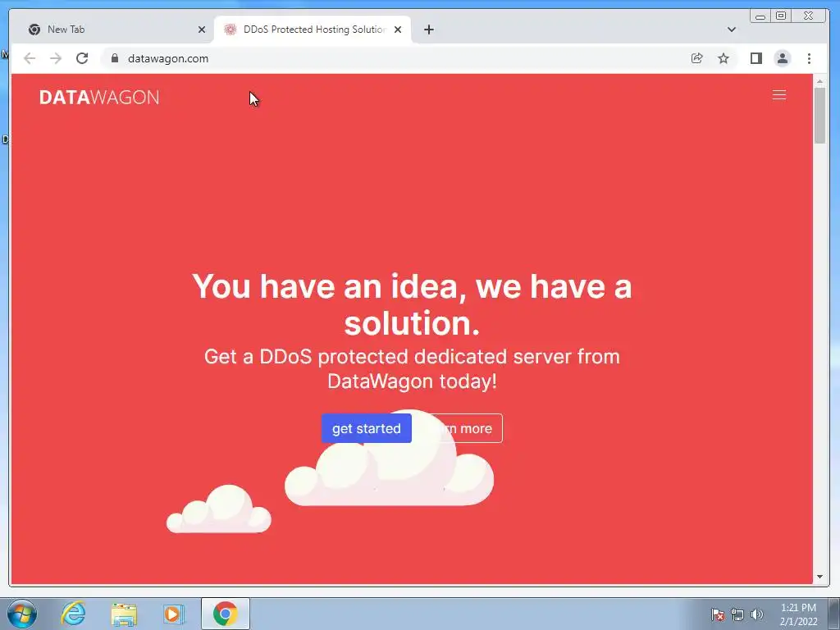Open Windows Media Player from taskbar
This screenshot has height=630, width=840.
point(174,614)
